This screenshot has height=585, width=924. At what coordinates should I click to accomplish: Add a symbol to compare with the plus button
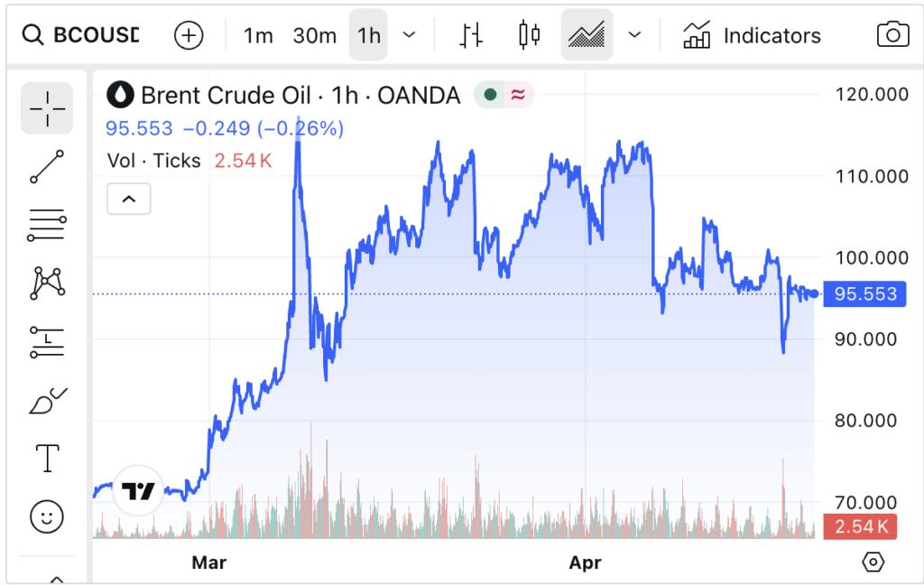[189, 35]
